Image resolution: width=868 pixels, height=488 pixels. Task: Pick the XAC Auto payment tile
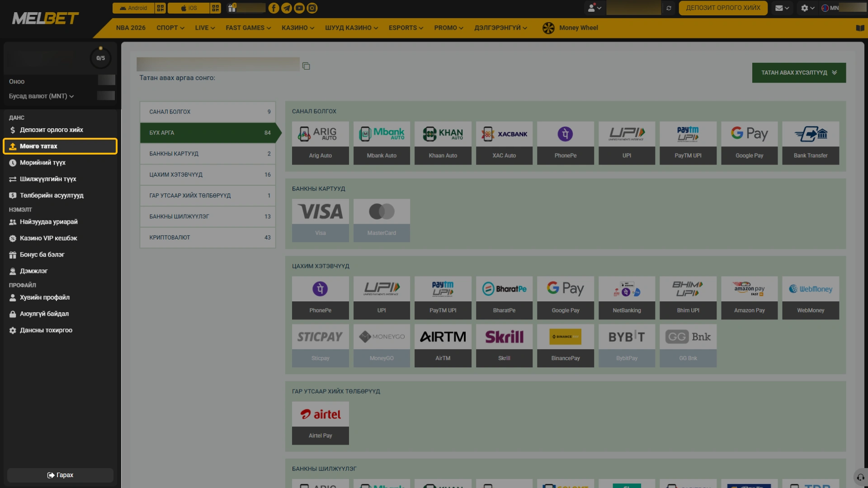(x=504, y=143)
